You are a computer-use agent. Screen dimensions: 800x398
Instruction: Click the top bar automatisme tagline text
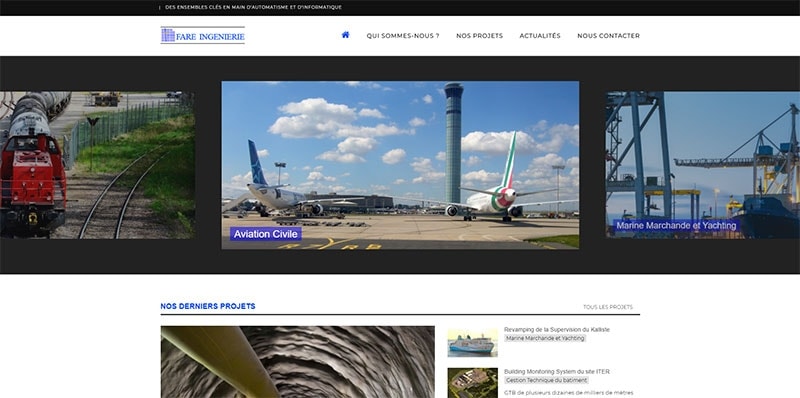(254, 8)
